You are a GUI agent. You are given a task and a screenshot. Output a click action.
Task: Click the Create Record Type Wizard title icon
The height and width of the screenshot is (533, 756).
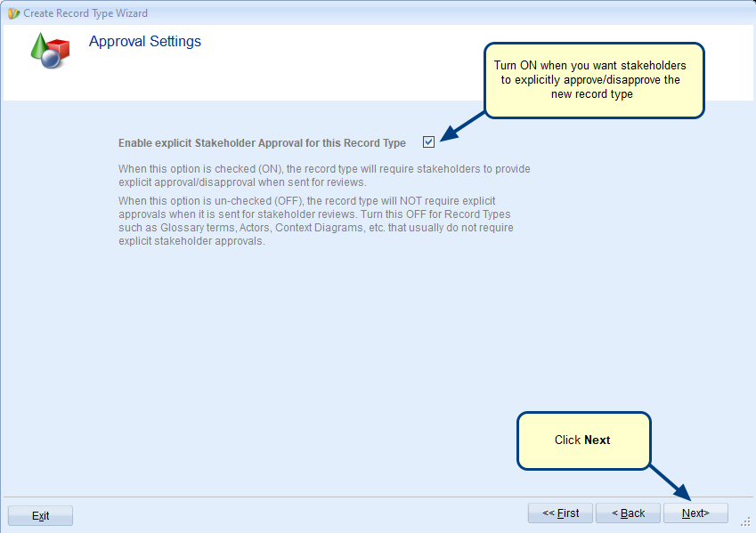pyautogui.click(x=13, y=13)
